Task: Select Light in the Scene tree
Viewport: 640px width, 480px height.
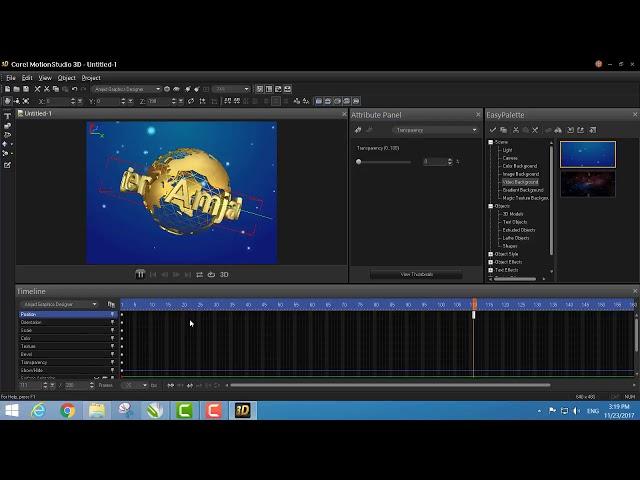Action: pos(507,150)
